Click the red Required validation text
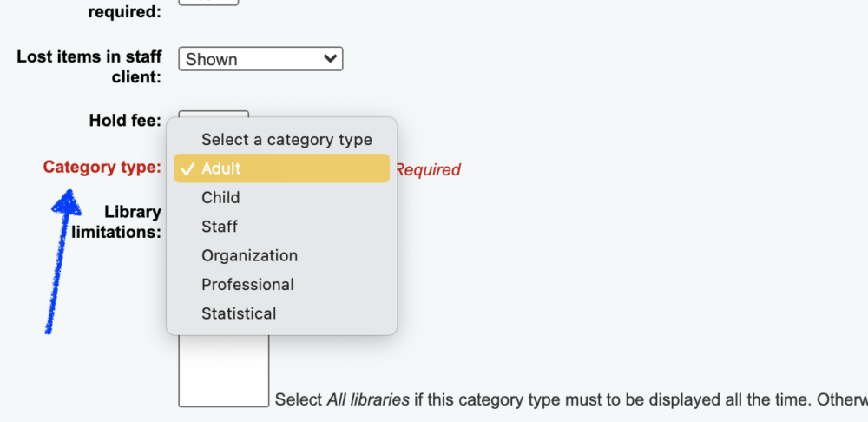The width and height of the screenshot is (868, 422). click(x=427, y=170)
